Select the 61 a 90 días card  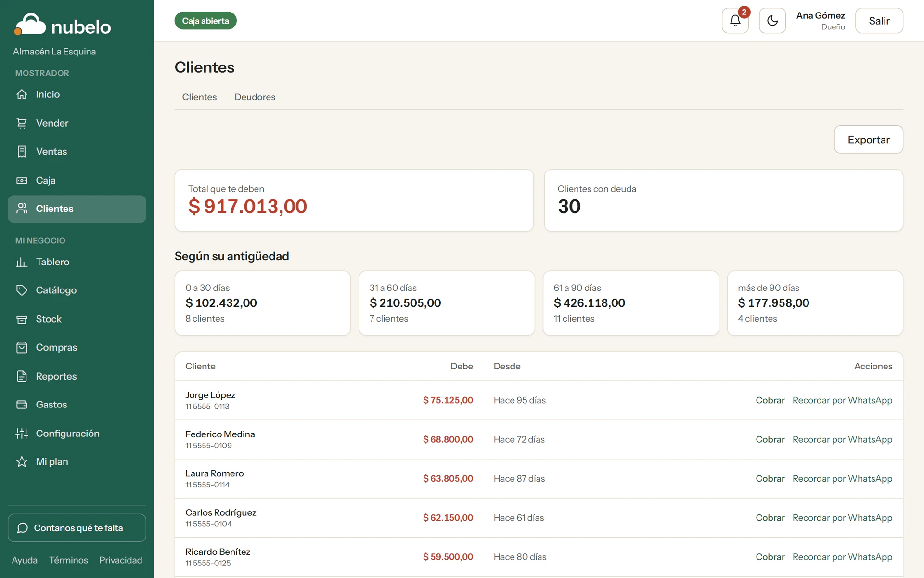(x=630, y=303)
